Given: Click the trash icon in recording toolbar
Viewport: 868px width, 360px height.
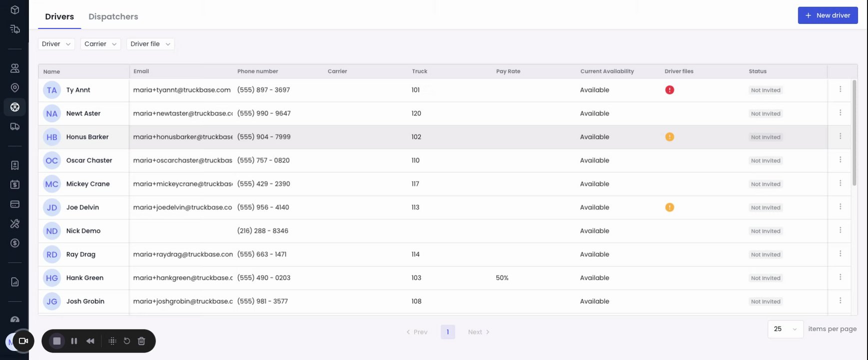Looking at the screenshot, I should 141,341.
